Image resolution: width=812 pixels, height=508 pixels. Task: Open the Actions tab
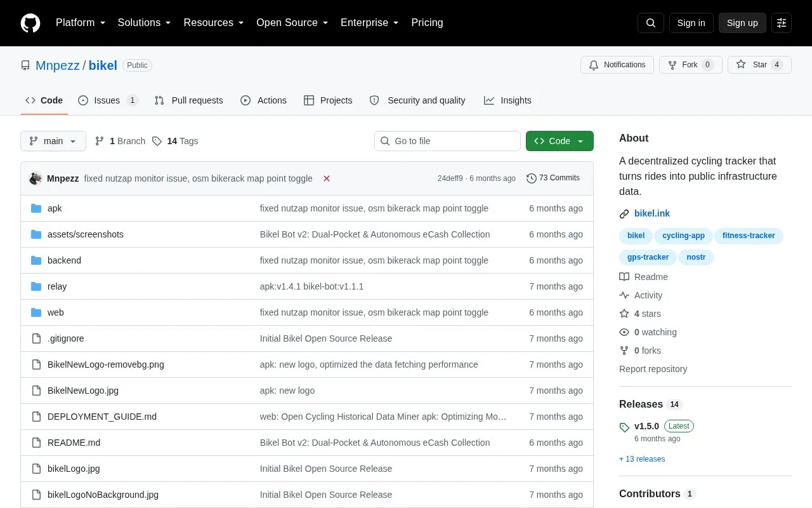[263, 100]
